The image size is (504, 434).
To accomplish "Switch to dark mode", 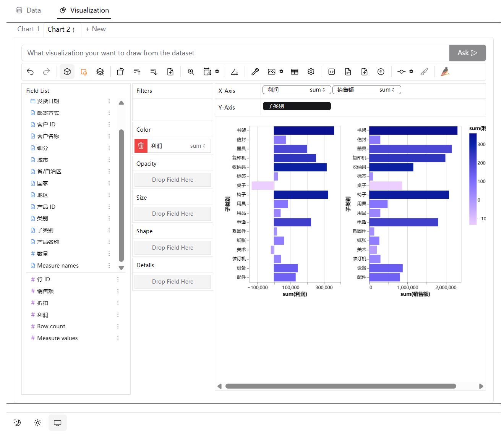I will 17,422.
